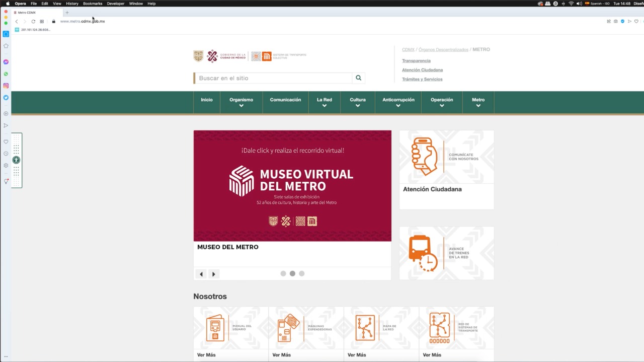Click the CDMX breadcrumb link
644x362 pixels.
(408, 49)
